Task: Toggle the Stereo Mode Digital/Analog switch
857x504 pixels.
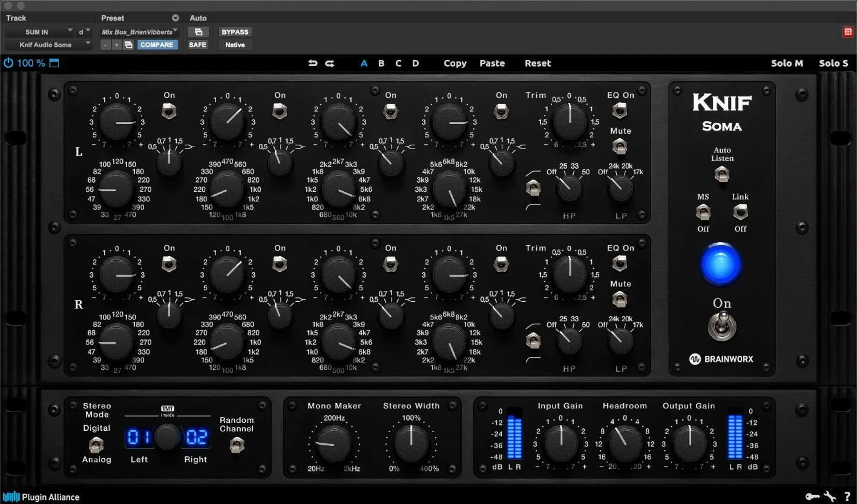Action: [x=96, y=445]
